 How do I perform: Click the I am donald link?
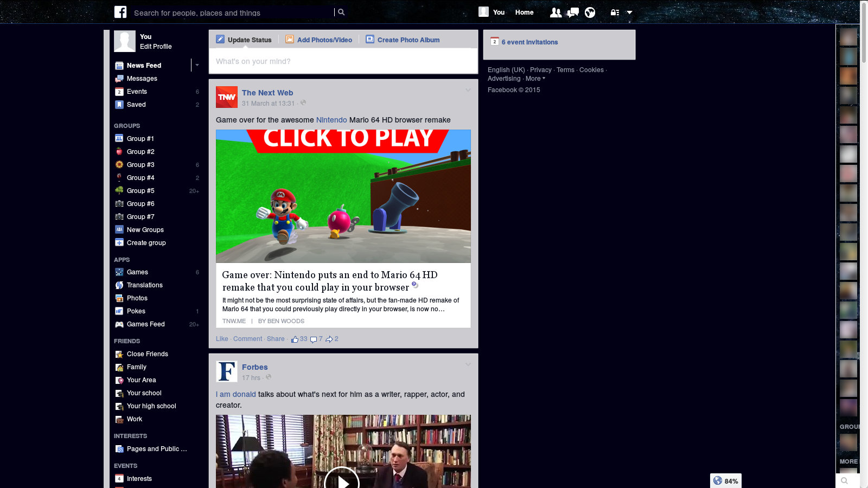[236, 394]
